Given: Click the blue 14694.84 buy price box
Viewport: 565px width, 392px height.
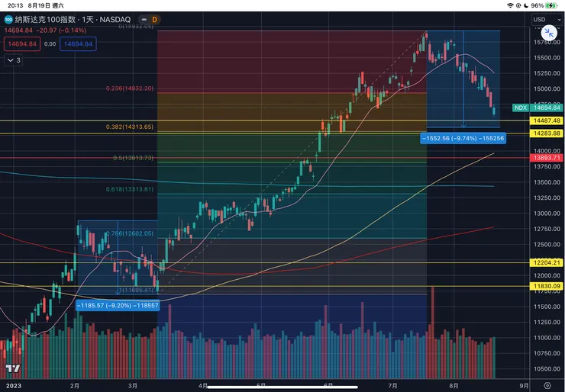Looking at the screenshot, I should [x=78, y=44].
